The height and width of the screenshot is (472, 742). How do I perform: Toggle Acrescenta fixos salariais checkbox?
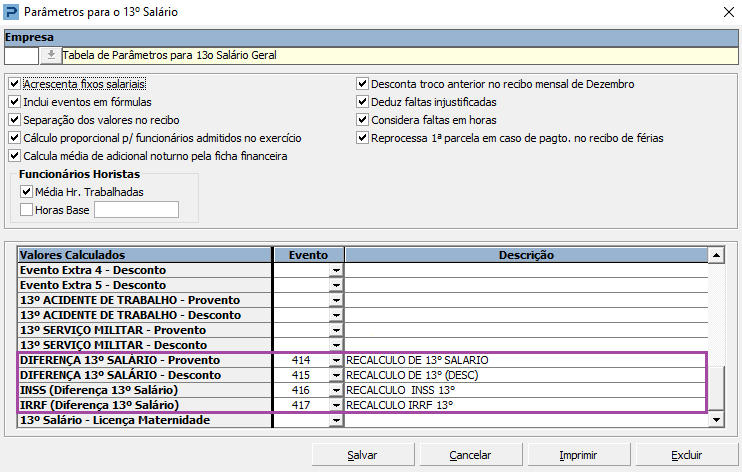click(15, 84)
